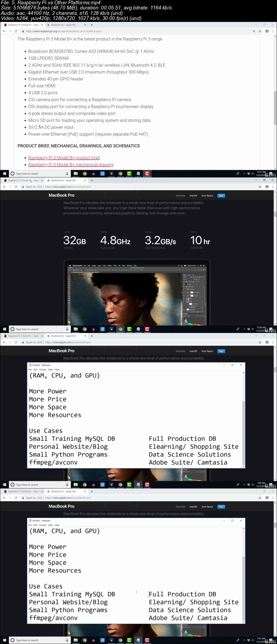Viewport: 277px width, 644px height.
Task: Click the '10 hr' battery life figure
Action: [x=200, y=240]
